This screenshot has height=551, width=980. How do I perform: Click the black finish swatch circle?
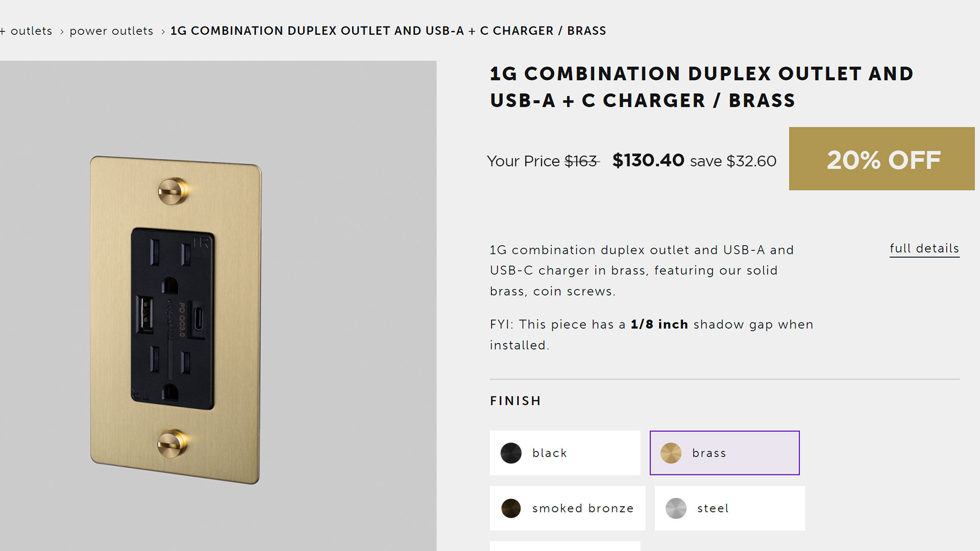tap(511, 453)
